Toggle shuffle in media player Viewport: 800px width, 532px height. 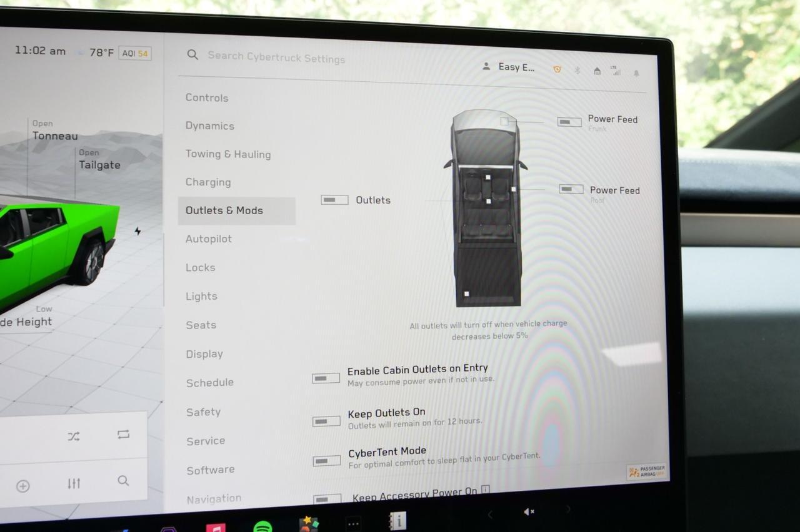(74, 436)
